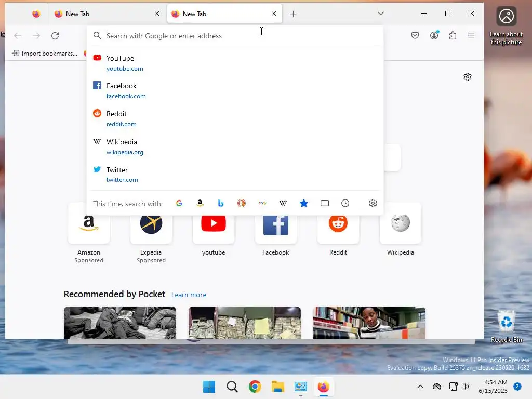Open the Firefox application hamburger menu
The width and height of the screenshot is (532, 399).
click(x=471, y=35)
